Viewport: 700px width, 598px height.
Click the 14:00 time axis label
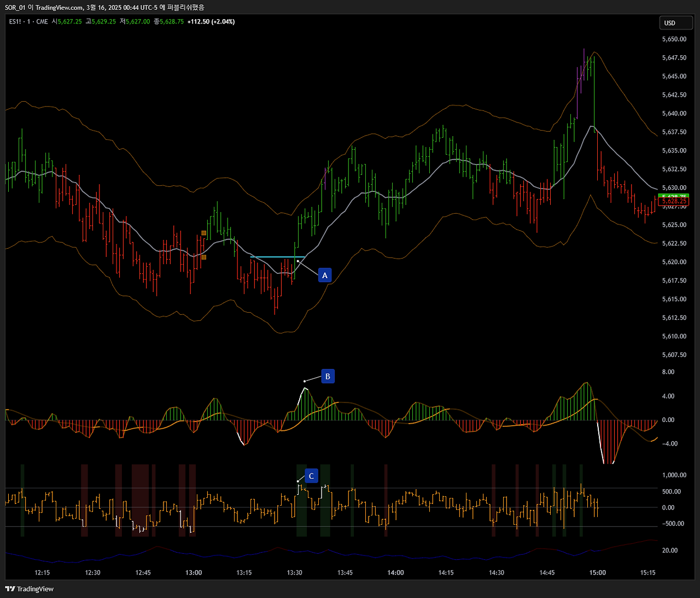tap(396, 573)
